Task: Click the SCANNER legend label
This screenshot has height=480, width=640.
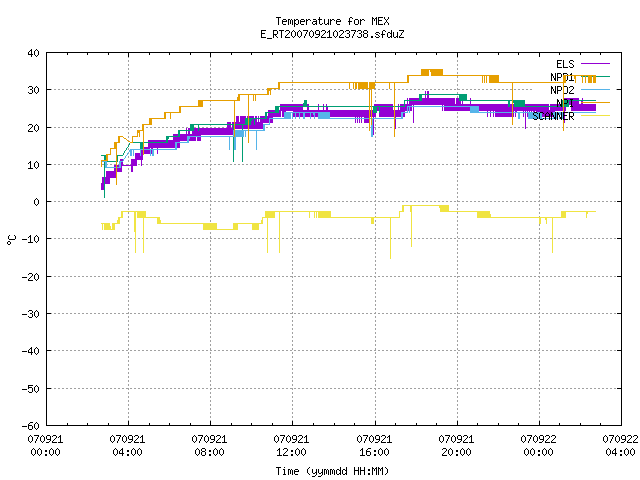Action: [553, 116]
